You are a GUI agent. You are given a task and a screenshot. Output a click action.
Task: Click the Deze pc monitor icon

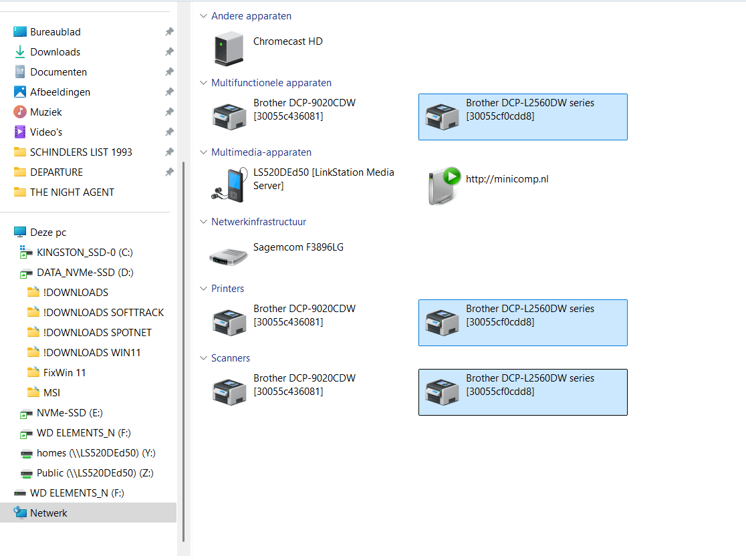point(20,232)
